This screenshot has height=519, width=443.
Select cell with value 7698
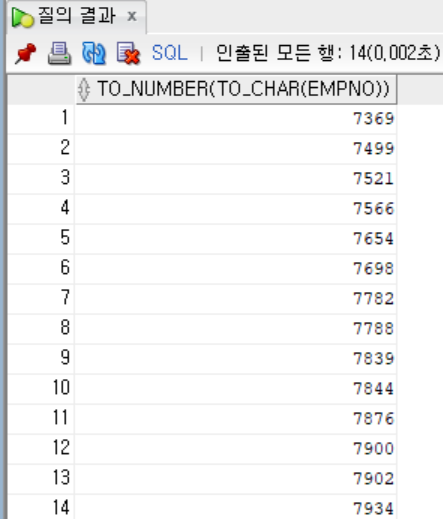click(x=236, y=269)
